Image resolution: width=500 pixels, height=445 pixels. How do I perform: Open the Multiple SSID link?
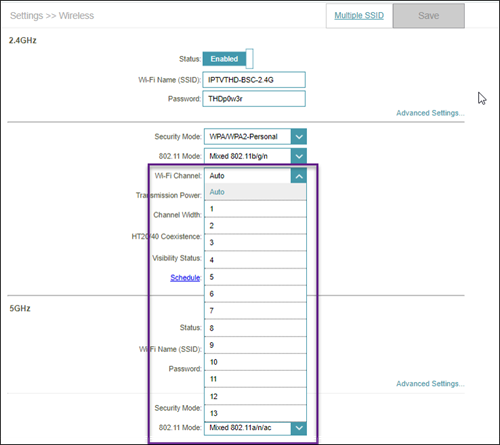pyautogui.click(x=359, y=16)
